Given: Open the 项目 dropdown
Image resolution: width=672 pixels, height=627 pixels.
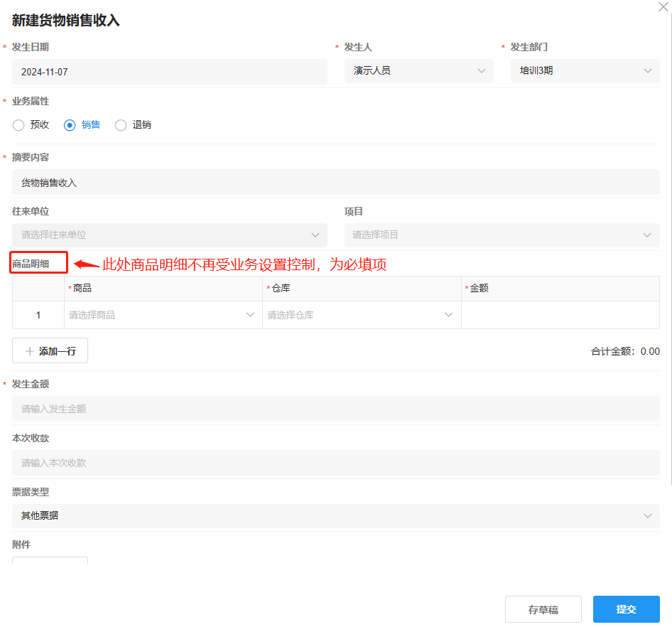Looking at the screenshot, I should [502, 235].
